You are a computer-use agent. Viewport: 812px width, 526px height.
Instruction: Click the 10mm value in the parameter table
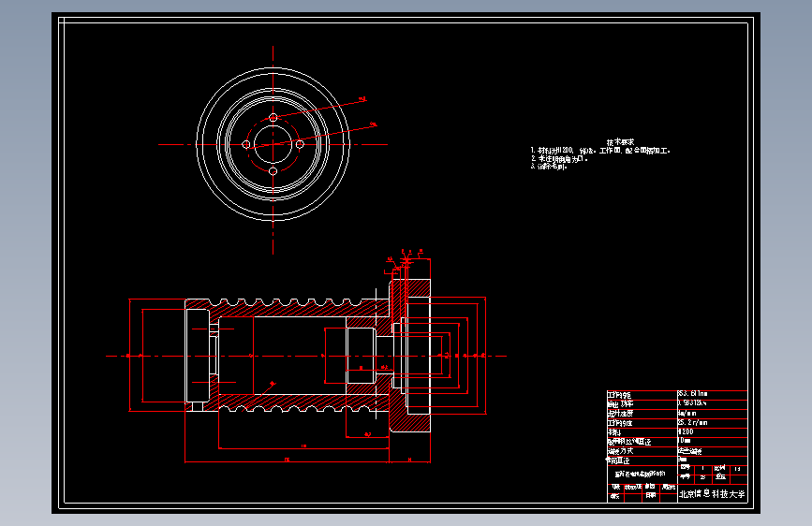(684, 441)
